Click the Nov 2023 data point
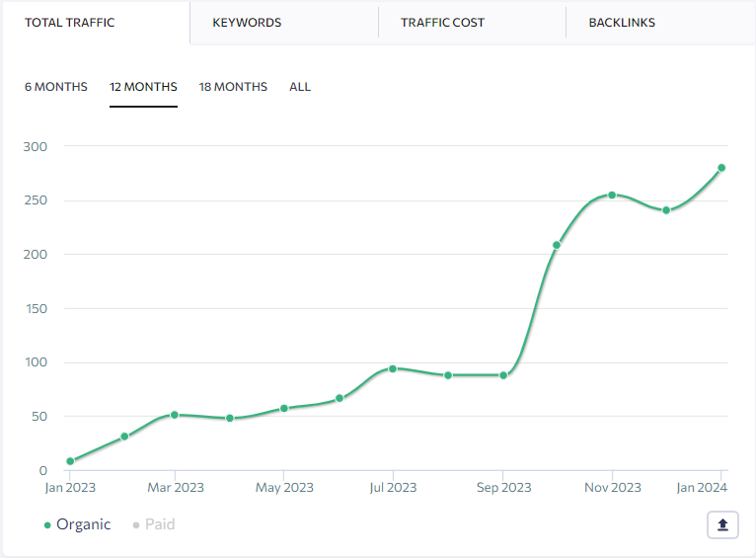Viewport: 756px width, 558px height. [612, 195]
